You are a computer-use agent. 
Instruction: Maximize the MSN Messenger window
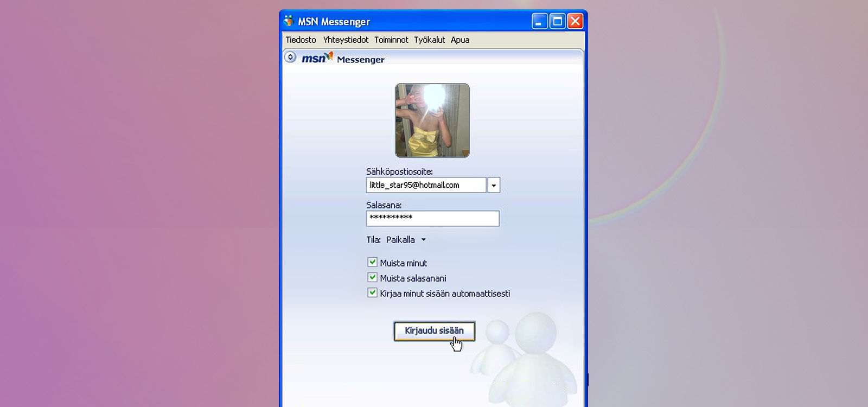(557, 22)
